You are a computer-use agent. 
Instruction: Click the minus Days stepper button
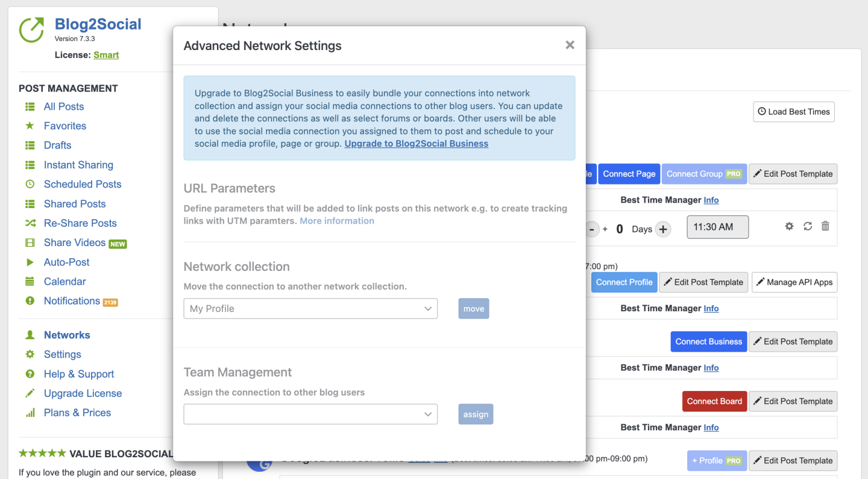[592, 229]
